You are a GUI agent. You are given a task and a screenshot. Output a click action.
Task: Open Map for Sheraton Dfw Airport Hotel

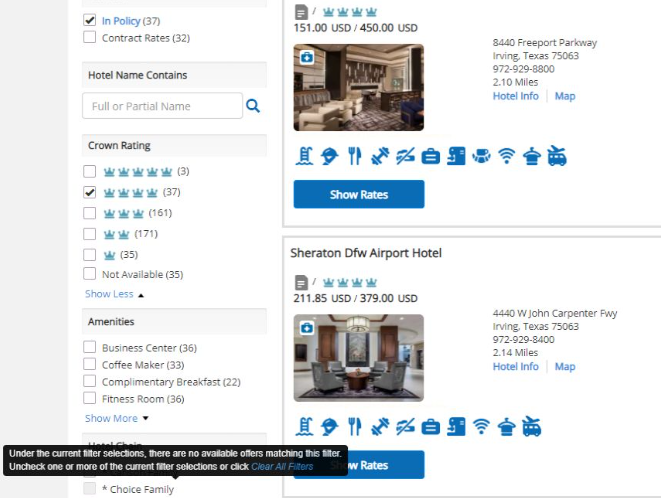565,366
